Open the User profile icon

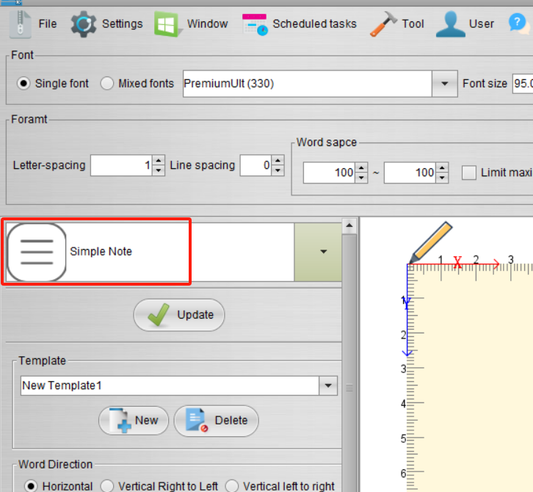(450, 24)
